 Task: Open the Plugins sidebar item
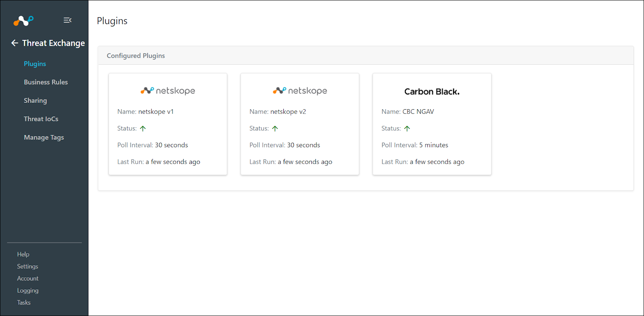coord(35,64)
